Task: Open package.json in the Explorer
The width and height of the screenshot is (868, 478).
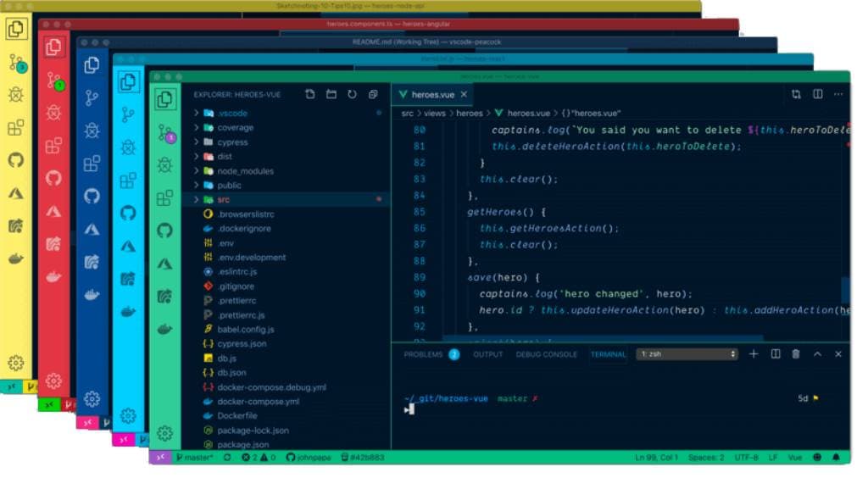Action: click(242, 444)
